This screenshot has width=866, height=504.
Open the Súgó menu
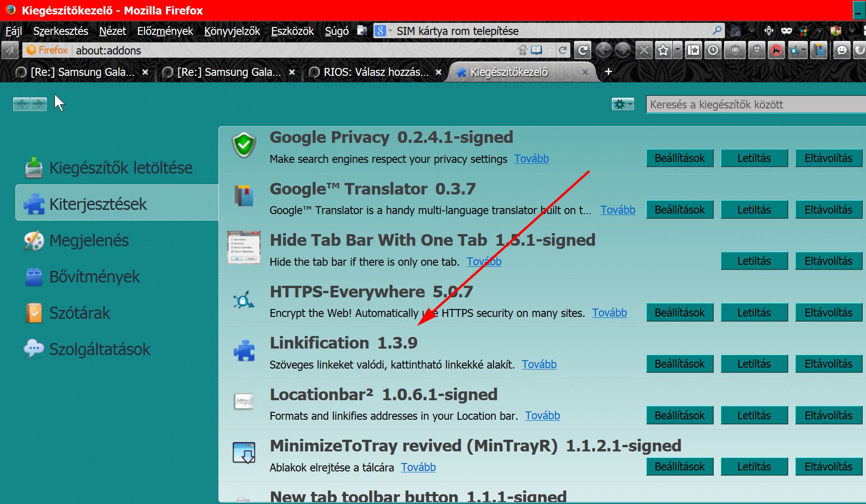coord(337,31)
